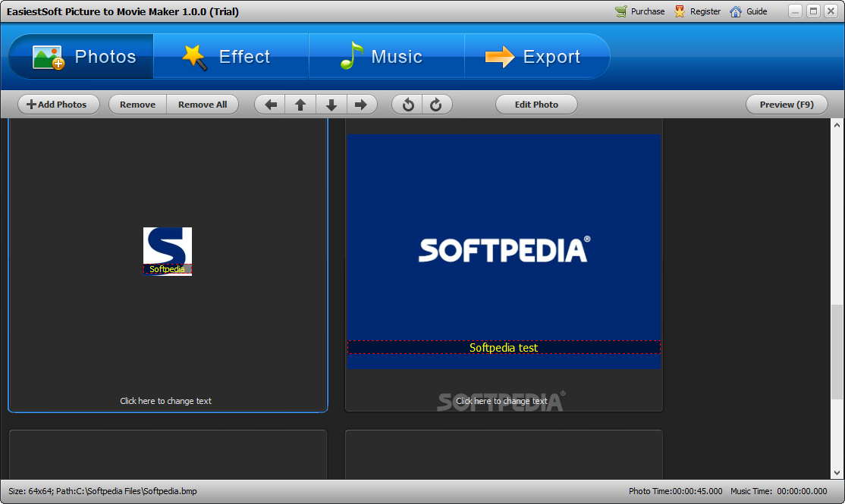
Task: Open the Photos tab
Action: tap(81, 57)
